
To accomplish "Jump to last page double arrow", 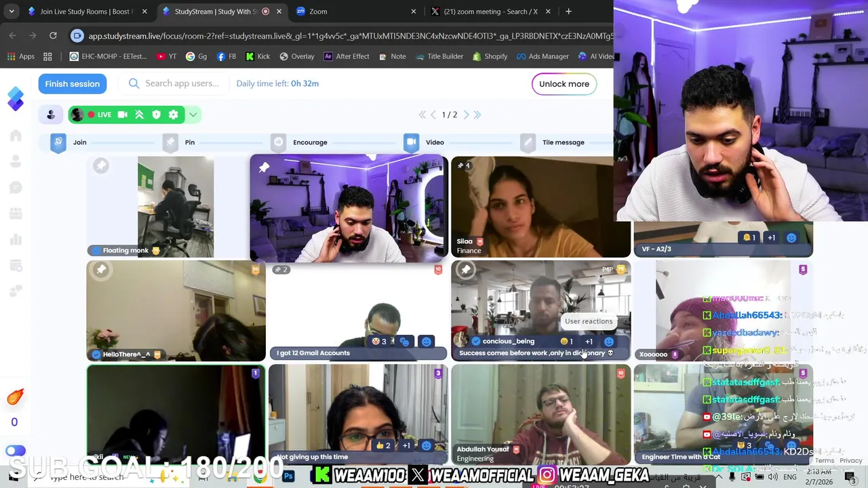I will (x=477, y=115).
